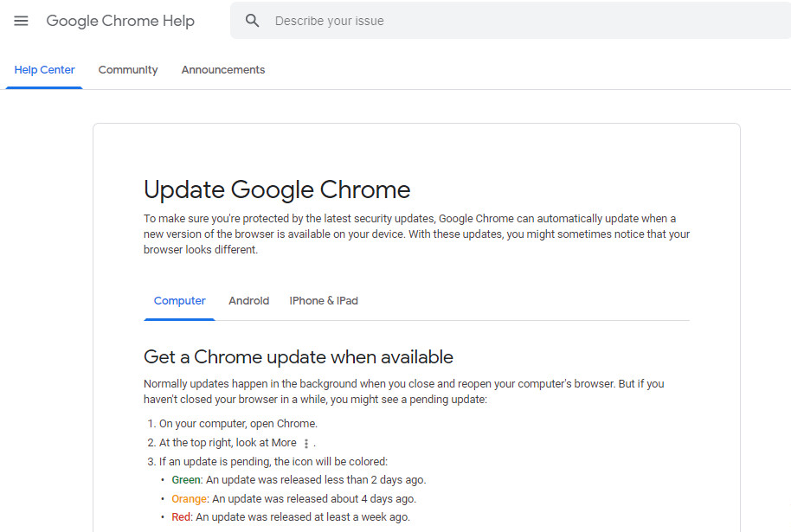Select the Help Center tab
The width and height of the screenshot is (791, 532).
[x=44, y=69]
